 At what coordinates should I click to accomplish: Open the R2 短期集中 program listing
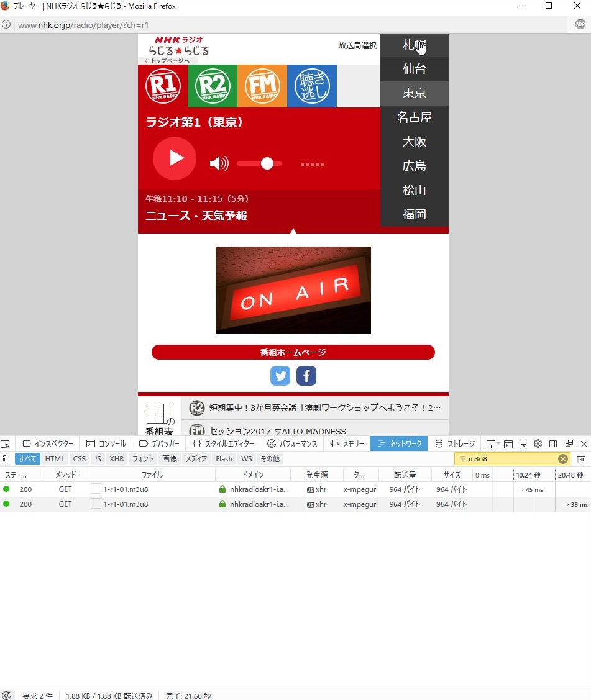[315, 407]
